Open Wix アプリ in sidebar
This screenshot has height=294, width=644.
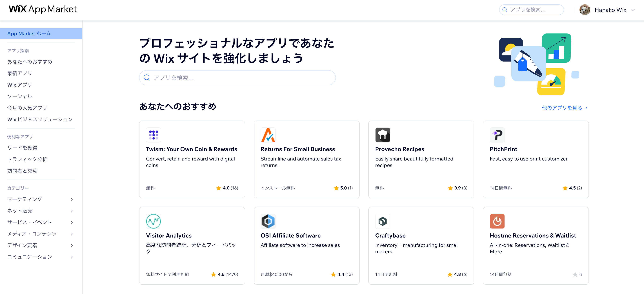[20, 85]
